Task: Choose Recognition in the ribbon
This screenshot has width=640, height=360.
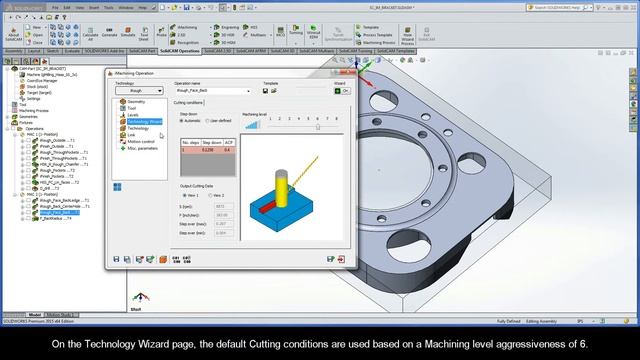Action: tap(184, 42)
